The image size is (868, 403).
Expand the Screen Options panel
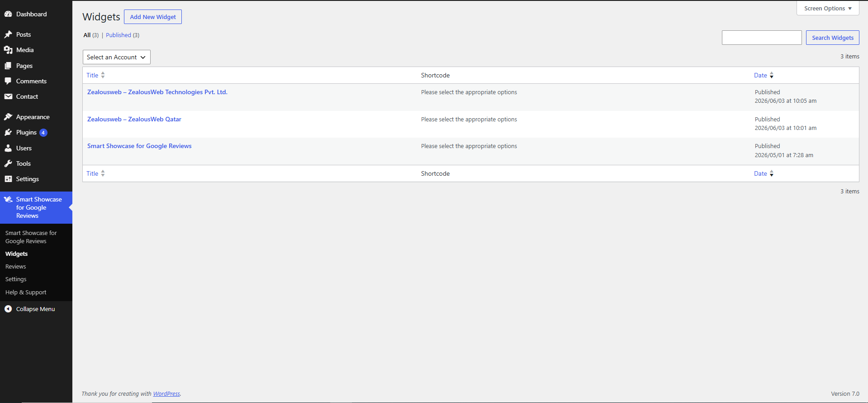click(x=828, y=8)
